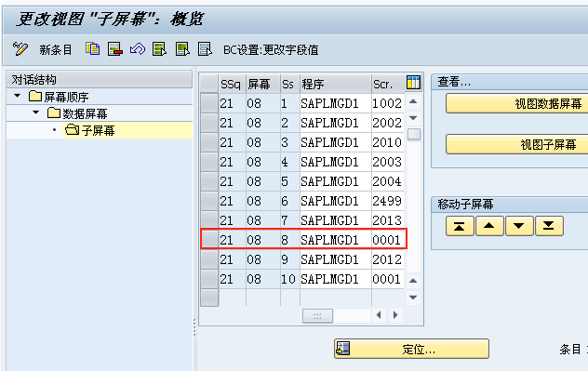Viewport: 588px width, 371px height.
Task: Click page-up arrow near table bottom
Action: 413,281
